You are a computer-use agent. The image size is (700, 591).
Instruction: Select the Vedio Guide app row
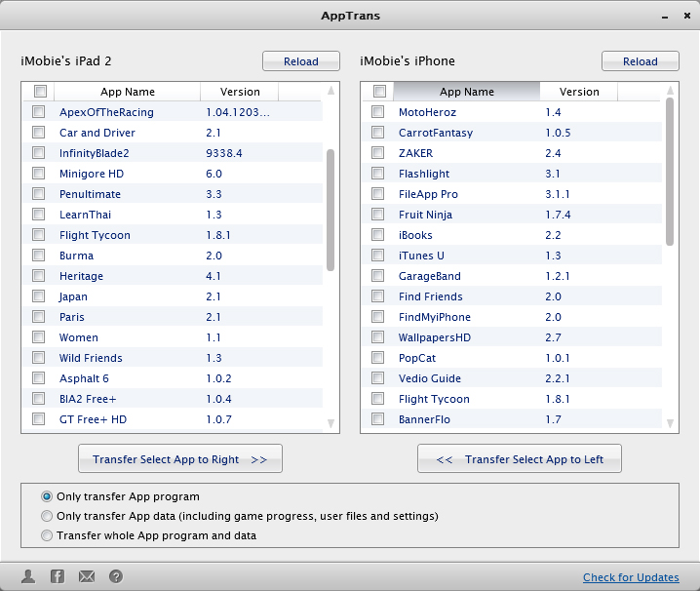pos(512,378)
